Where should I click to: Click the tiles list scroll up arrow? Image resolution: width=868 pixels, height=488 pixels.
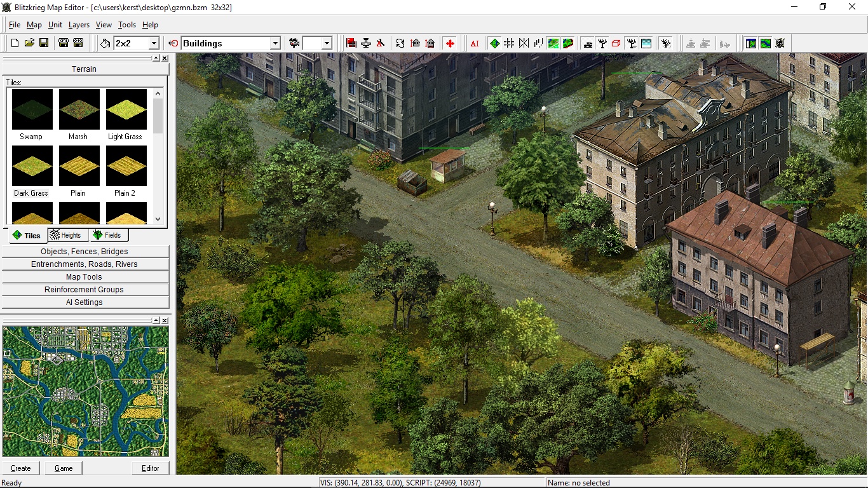[x=158, y=93]
